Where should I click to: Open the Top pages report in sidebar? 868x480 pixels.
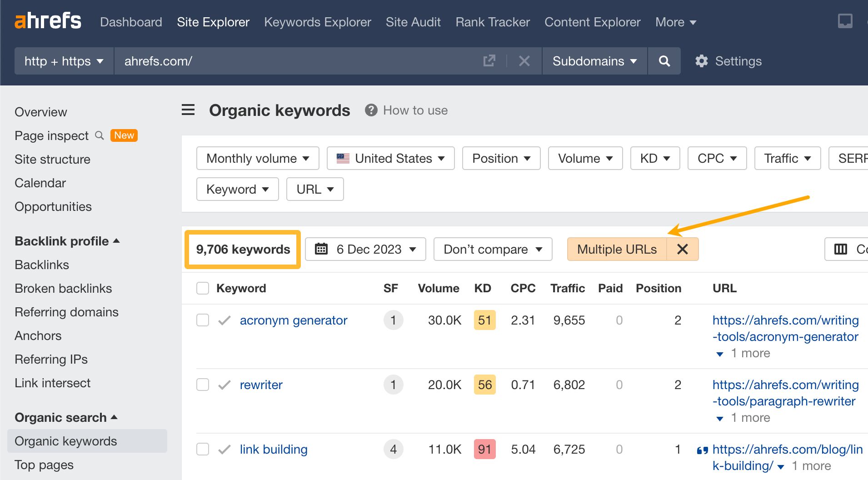(x=44, y=465)
